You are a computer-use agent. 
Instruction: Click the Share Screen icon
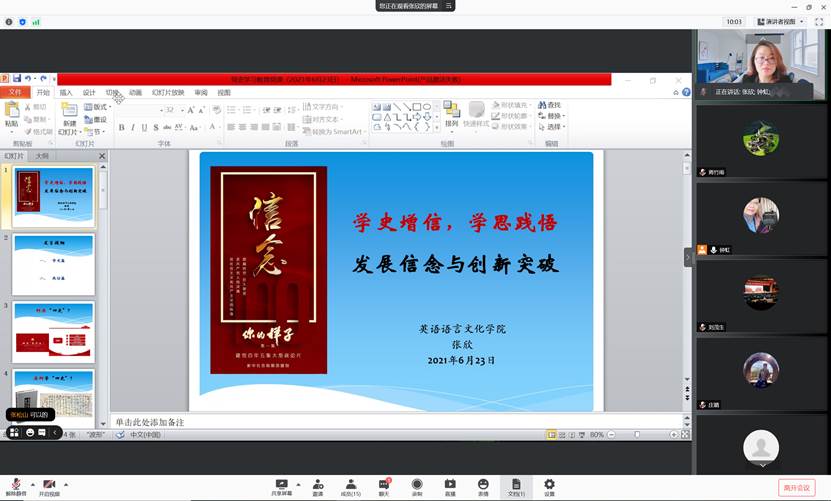coord(282,485)
